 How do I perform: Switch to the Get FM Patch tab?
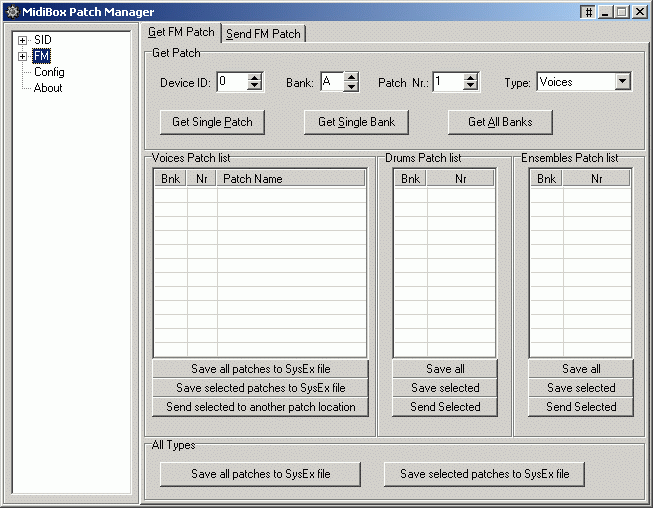coord(182,32)
